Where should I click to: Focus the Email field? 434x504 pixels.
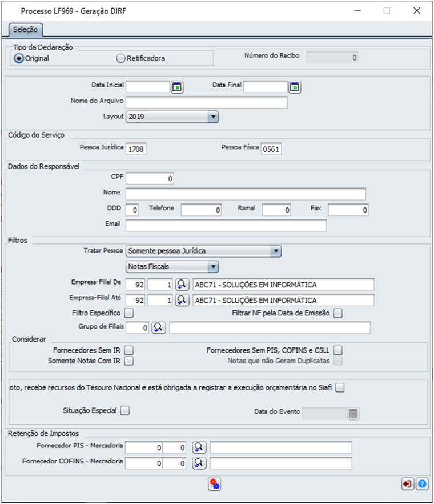click(x=226, y=226)
